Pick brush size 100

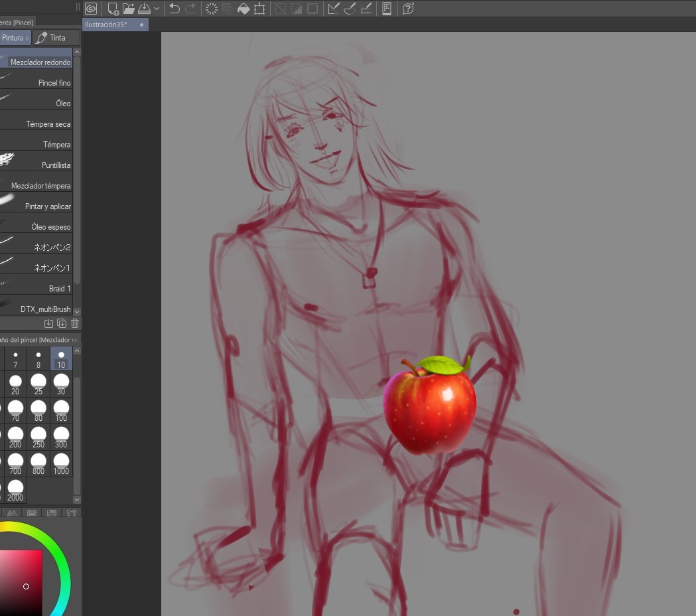pyautogui.click(x=61, y=412)
